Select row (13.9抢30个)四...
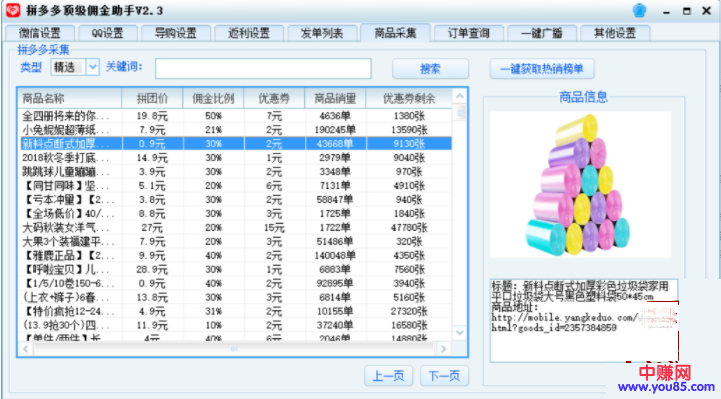Screen dimensions: 721x399 click(x=235, y=325)
